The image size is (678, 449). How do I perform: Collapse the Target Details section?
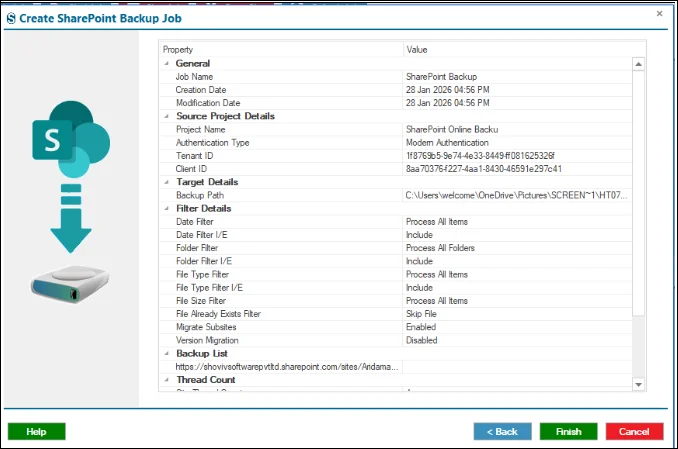point(166,182)
